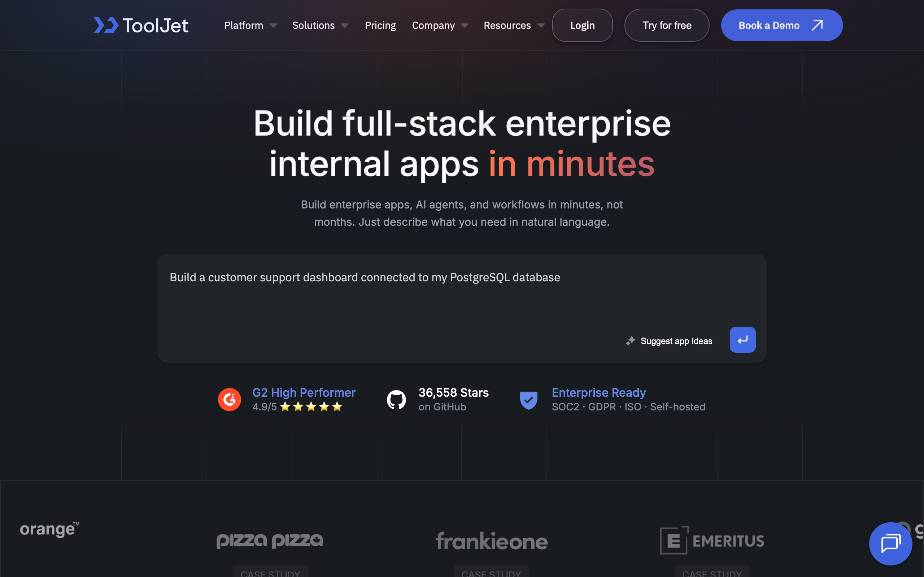Viewport: 924px width, 577px height.
Task: Open the Company dropdown arrow
Action: [x=464, y=26]
